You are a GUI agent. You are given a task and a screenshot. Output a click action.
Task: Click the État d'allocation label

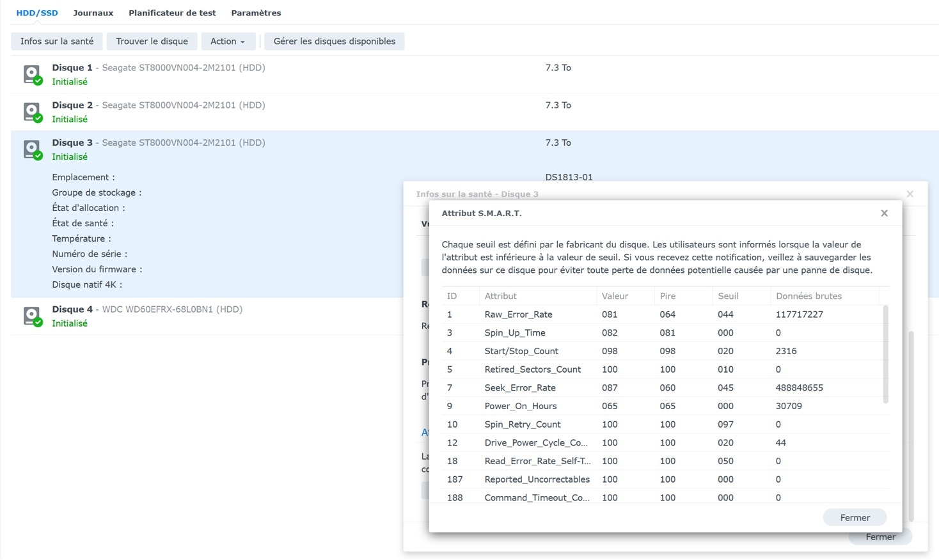click(89, 208)
